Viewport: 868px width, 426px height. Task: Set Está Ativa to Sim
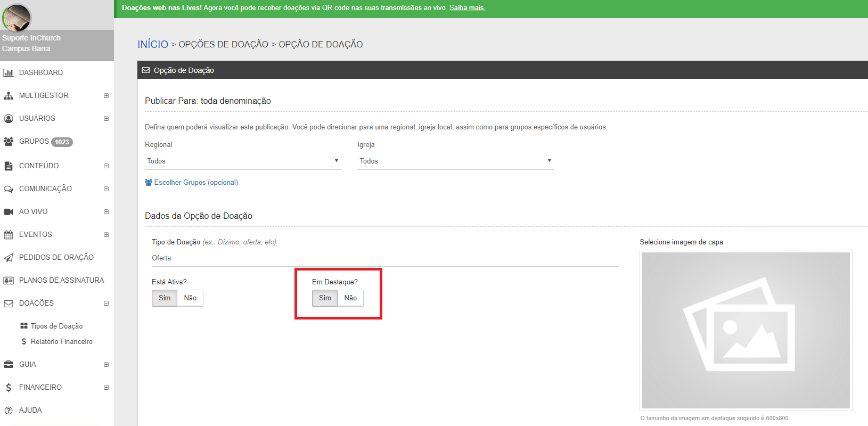pos(165,298)
